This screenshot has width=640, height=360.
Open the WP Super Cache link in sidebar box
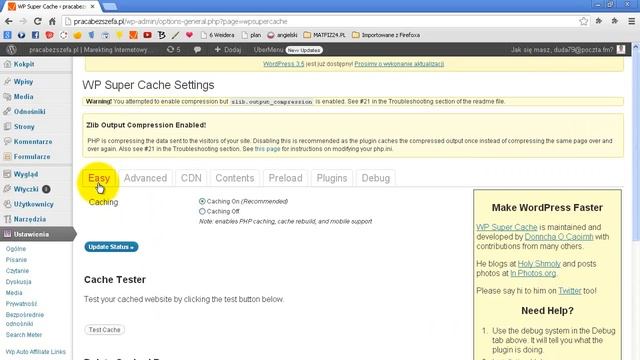point(507,227)
